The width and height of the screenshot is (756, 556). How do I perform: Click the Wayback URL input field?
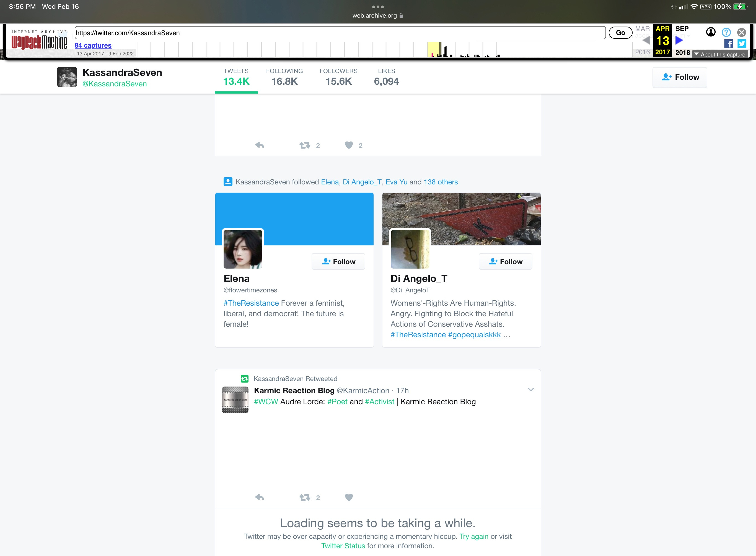tap(340, 33)
